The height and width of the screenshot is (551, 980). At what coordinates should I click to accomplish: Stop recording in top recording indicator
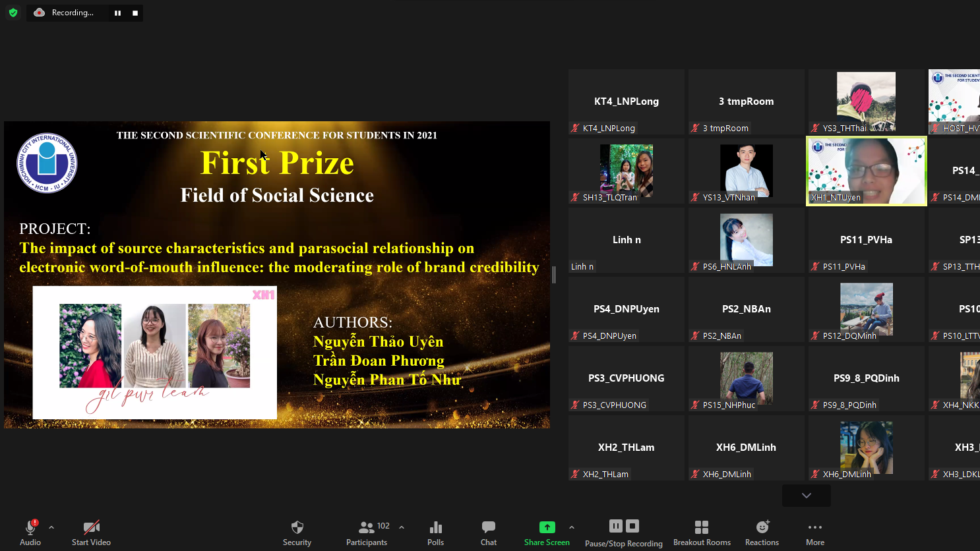pos(135,13)
